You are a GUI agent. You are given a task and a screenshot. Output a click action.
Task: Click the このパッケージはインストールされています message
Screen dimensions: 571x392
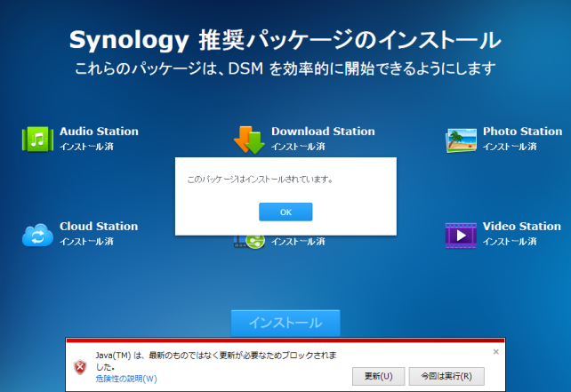pos(260,180)
